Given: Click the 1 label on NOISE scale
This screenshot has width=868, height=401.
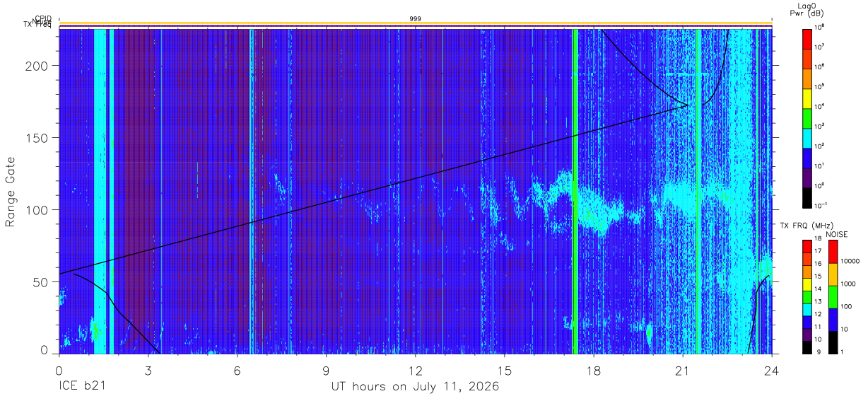Looking at the screenshot, I should tap(843, 351).
